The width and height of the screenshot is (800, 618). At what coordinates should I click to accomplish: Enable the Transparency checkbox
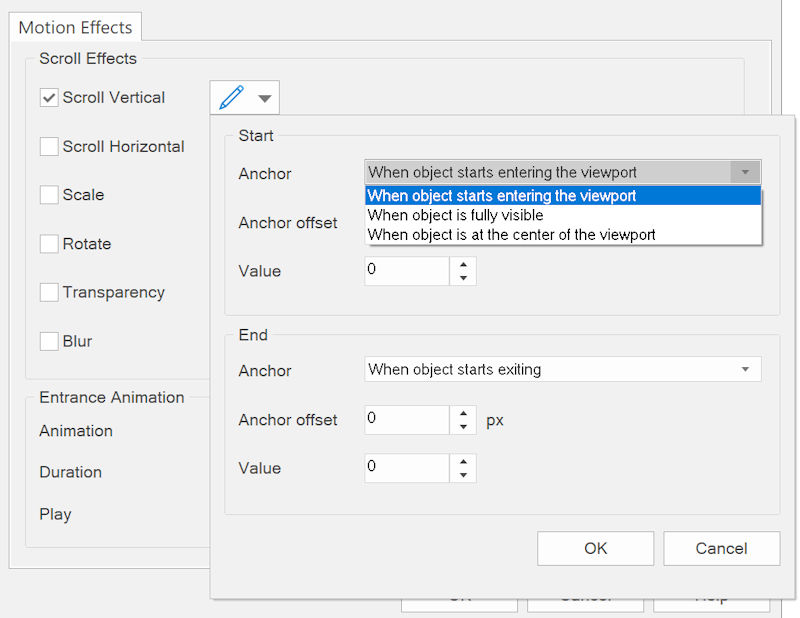point(49,293)
